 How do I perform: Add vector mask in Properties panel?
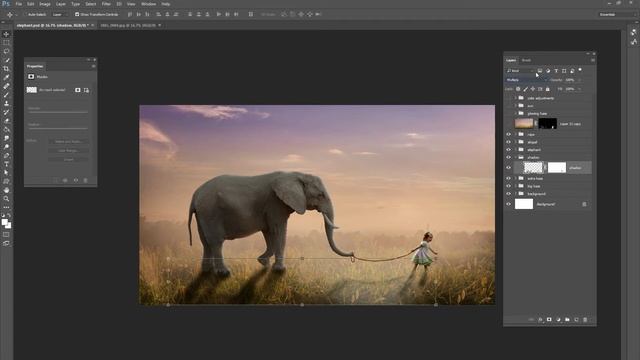click(87, 90)
